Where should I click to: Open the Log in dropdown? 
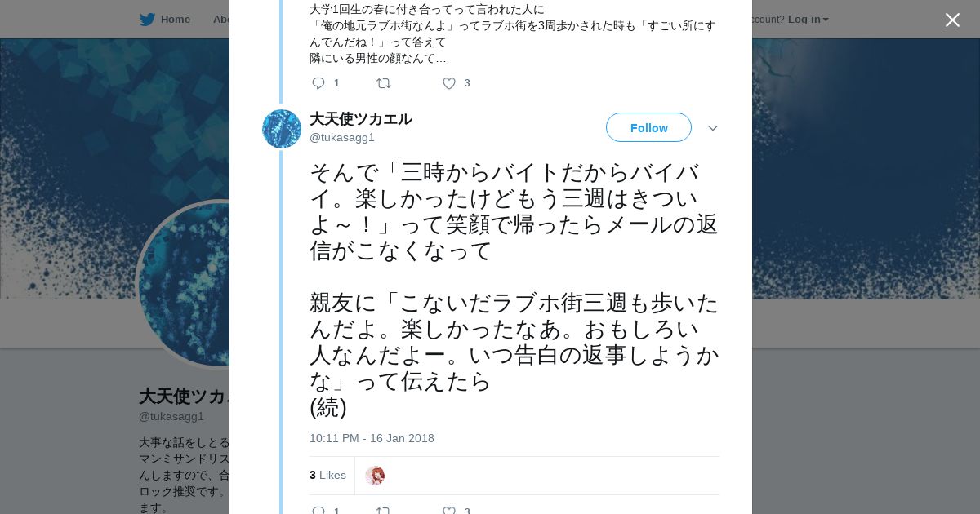coord(808,20)
